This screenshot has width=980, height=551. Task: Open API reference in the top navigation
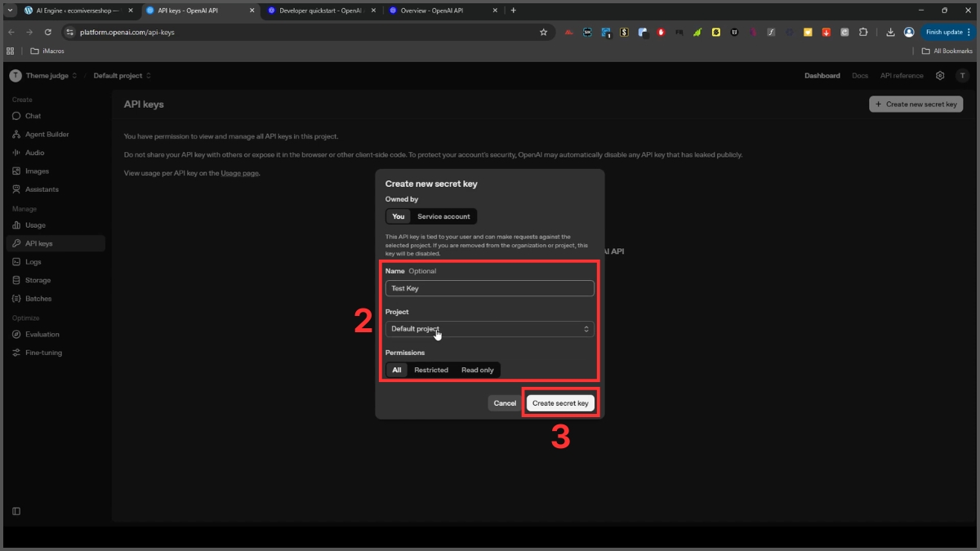902,75
